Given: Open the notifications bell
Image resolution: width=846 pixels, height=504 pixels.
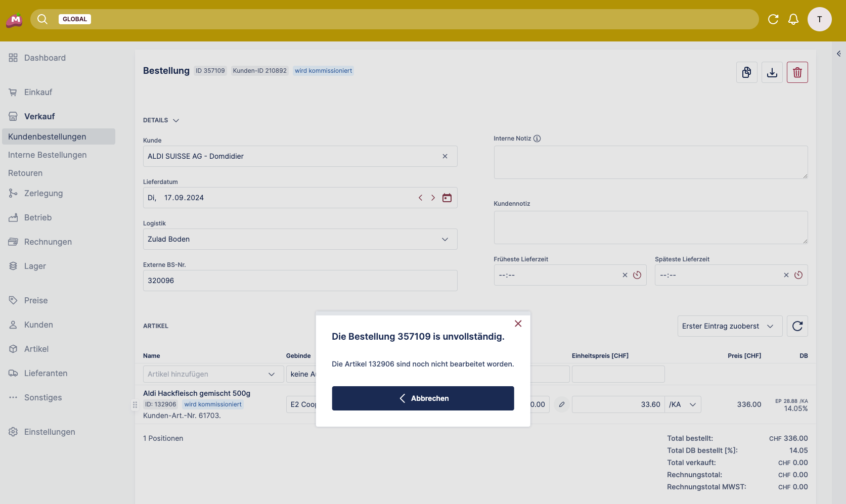Looking at the screenshot, I should pos(793,19).
